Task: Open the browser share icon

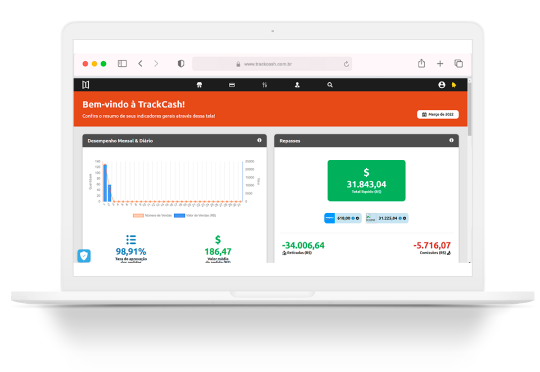Action: click(422, 63)
